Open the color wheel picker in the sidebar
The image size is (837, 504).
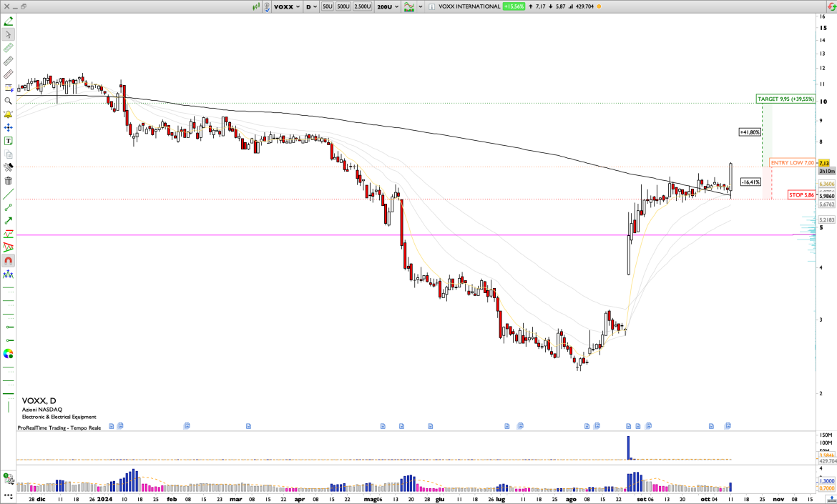click(8, 352)
